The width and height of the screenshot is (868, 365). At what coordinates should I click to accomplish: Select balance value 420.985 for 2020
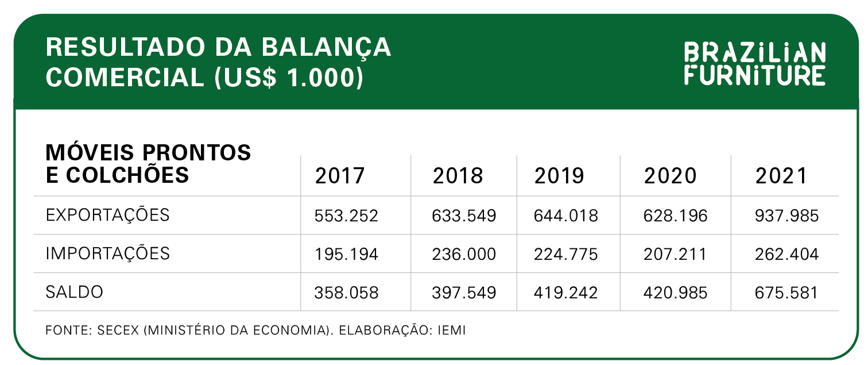(x=676, y=293)
